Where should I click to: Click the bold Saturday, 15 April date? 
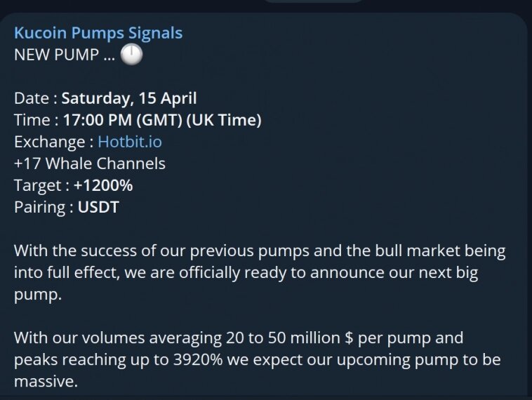coord(129,98)
